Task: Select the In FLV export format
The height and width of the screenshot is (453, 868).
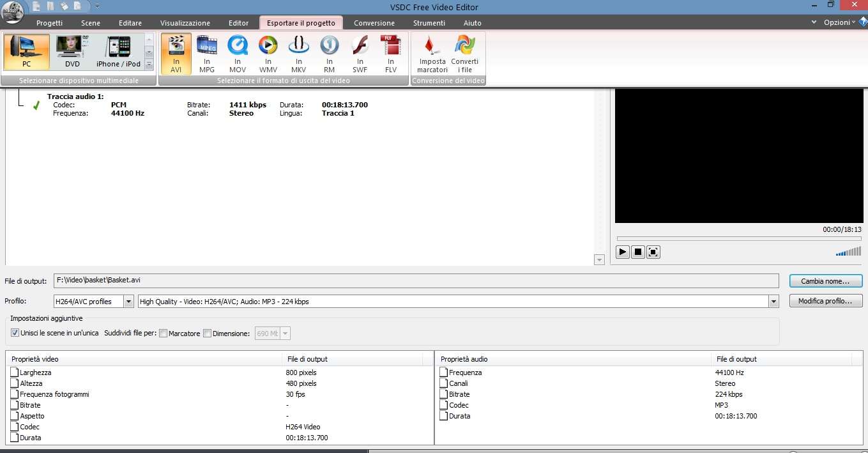Action: point(391,54)
